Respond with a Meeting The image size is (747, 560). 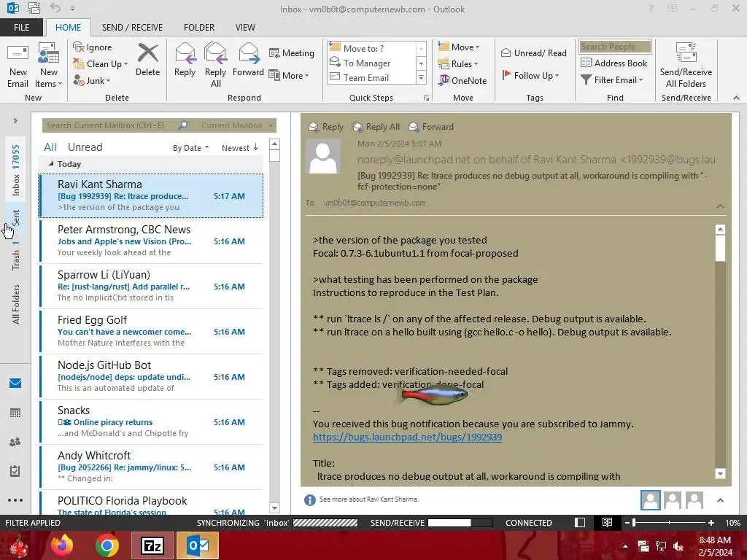[292, 52]
